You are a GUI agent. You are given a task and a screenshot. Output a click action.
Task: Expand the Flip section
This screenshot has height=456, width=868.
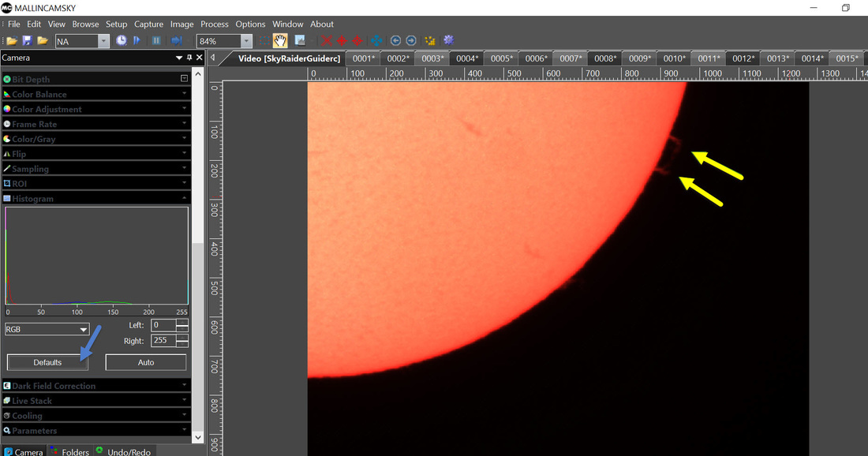click(96, 154)
